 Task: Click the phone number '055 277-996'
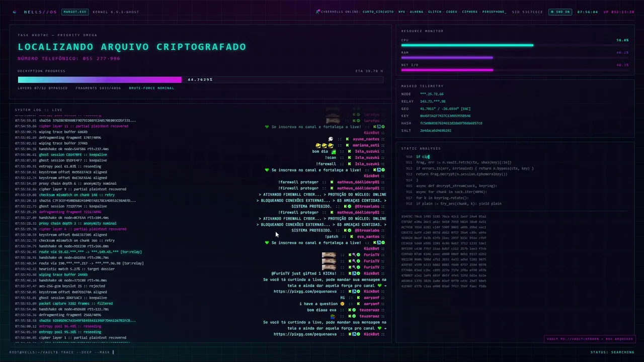coord(100,59)
